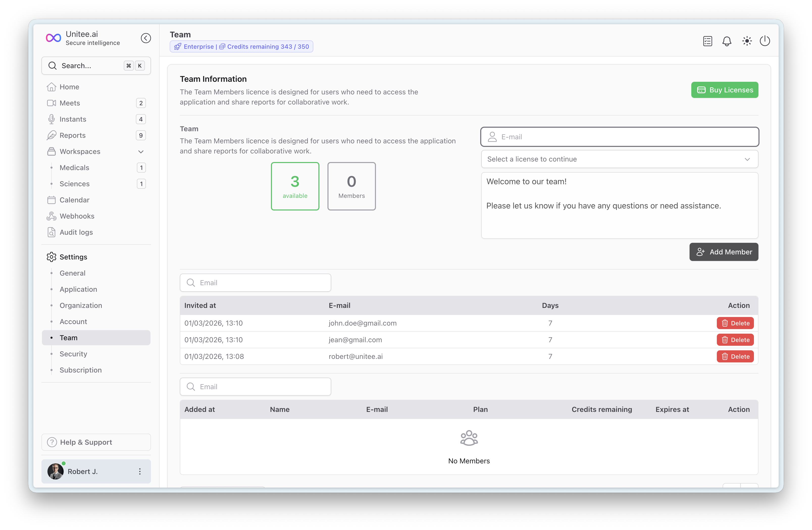This screenshot has width=812, height=530.
Task: Open Help & Support
Action: click(96, 442)
